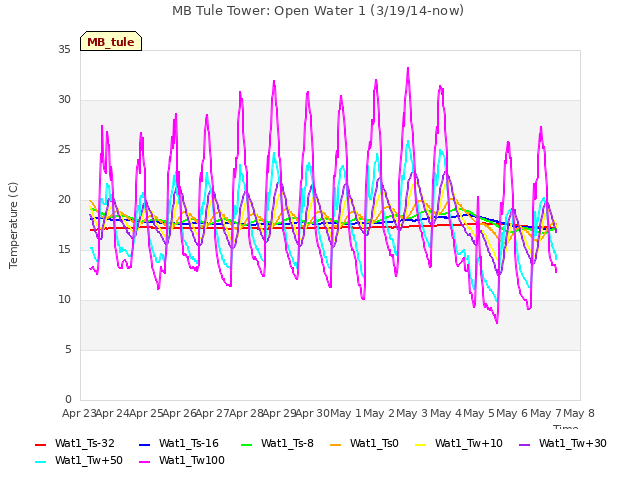Screen dimensions: 640x480
Task: Click the cyan Wat1_Tw+50 legend swatch
Action: (x=40, y=462)
